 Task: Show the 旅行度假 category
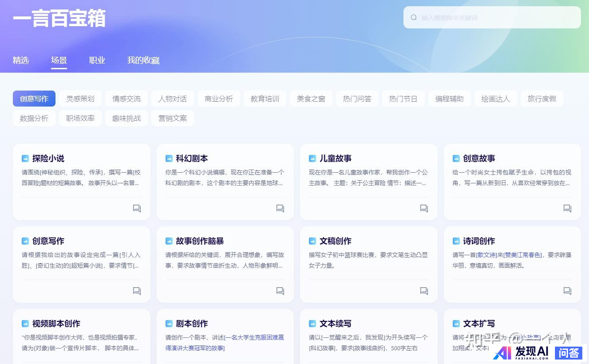pos(542,99)
